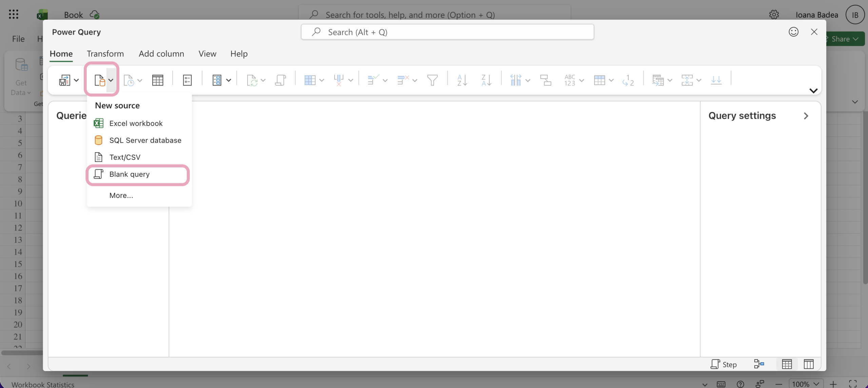Toggle the diagram view in the status bar

coord(759,364)
